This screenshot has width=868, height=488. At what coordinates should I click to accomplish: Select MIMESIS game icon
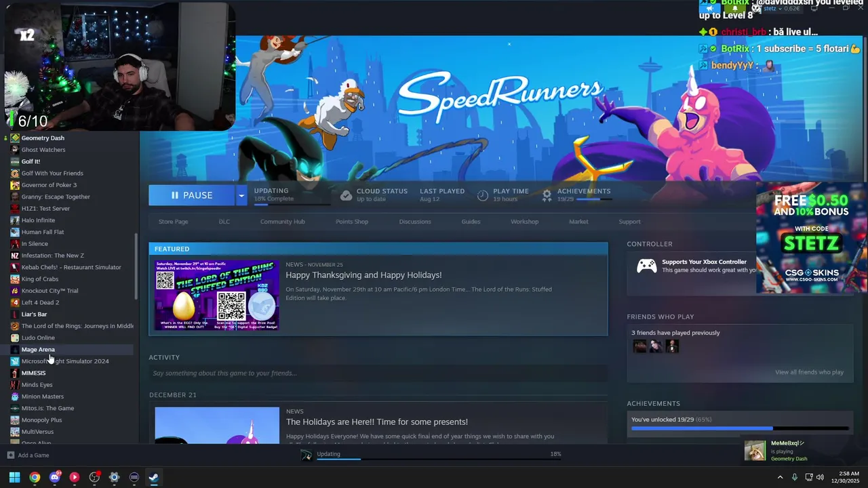[15, 373]
